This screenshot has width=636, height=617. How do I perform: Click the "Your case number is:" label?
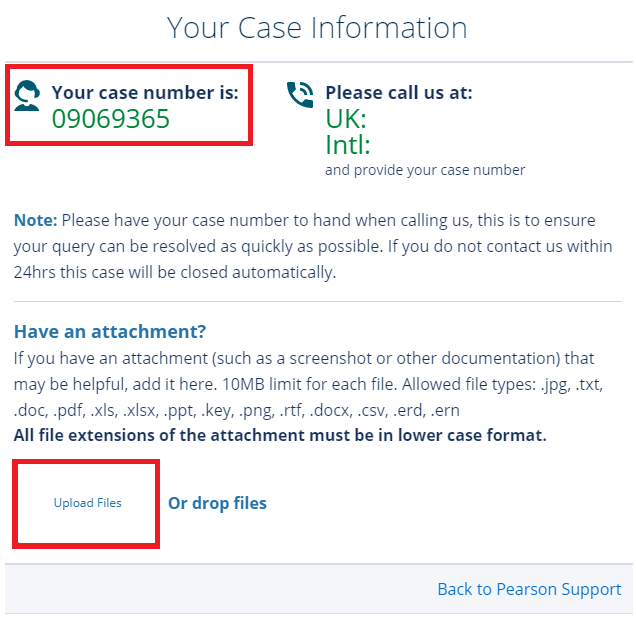[x=145, y=93]
